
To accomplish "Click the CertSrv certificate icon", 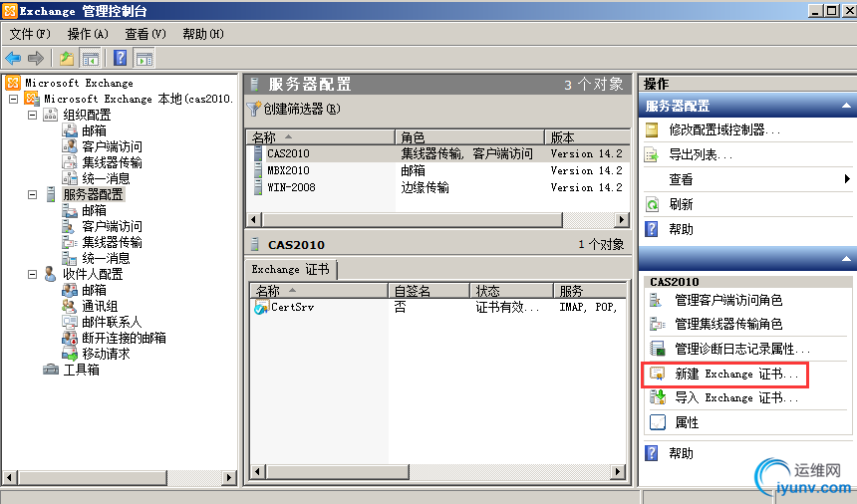I will tap(261, 308).
